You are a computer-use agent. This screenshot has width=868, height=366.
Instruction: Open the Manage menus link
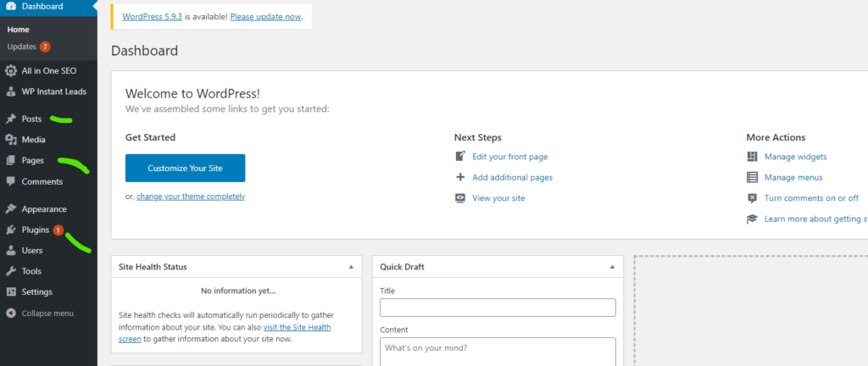point(793,177)
